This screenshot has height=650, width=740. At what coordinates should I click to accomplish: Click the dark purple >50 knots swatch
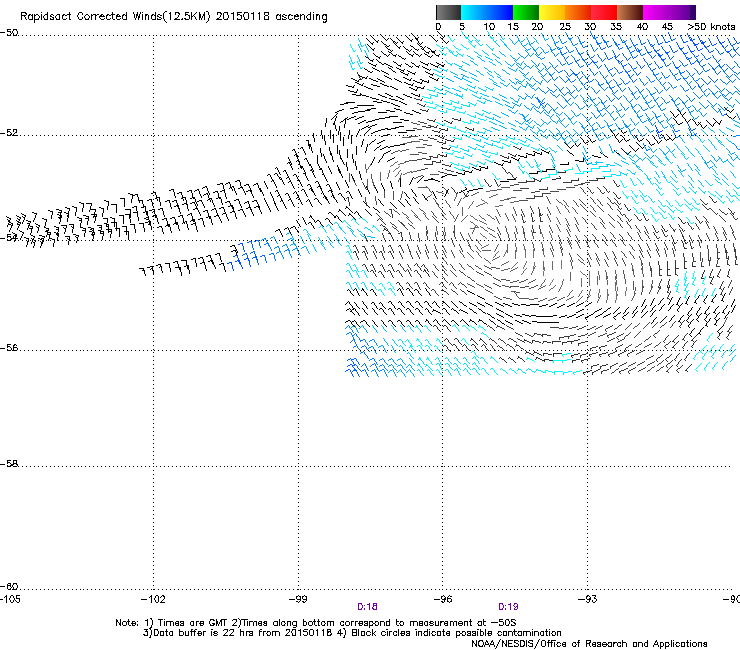693,12
